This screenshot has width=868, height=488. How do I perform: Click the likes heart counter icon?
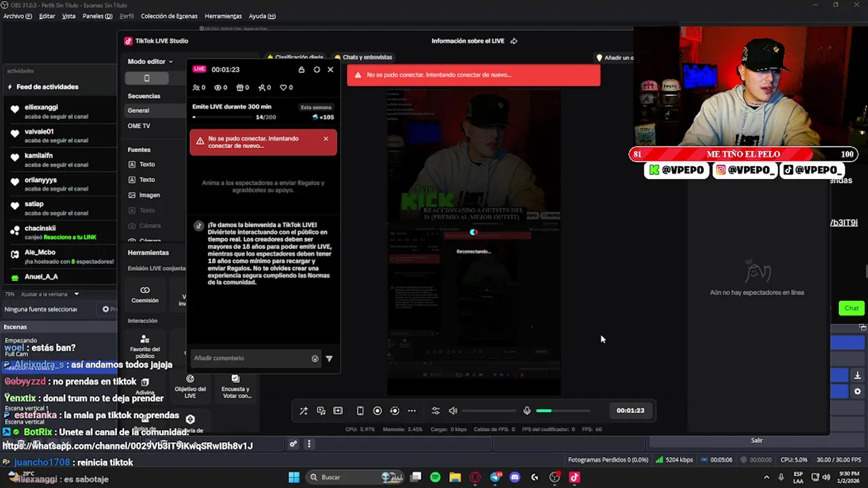pos(283,87)
